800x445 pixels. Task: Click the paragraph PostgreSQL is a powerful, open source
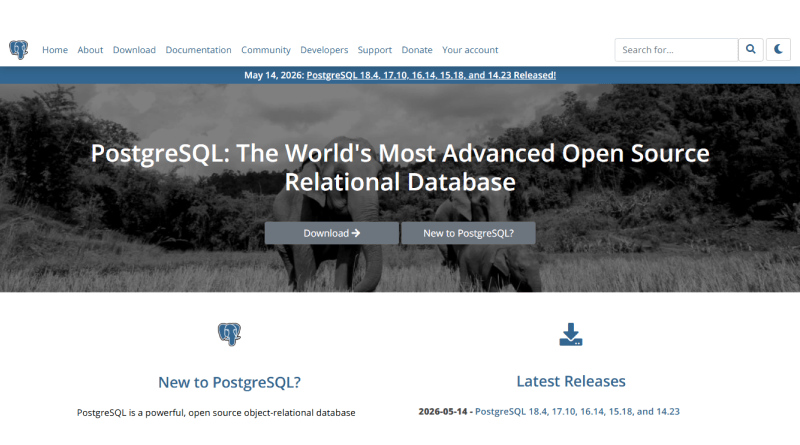(216, 412)
